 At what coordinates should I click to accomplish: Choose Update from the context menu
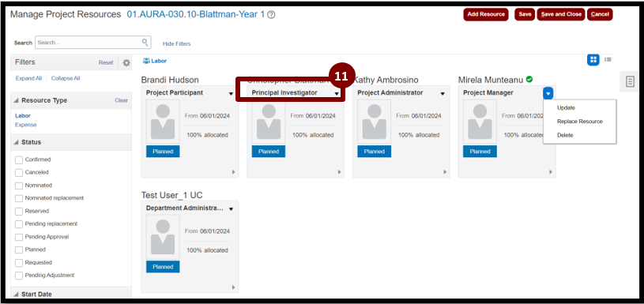click(x=566, y=108)
